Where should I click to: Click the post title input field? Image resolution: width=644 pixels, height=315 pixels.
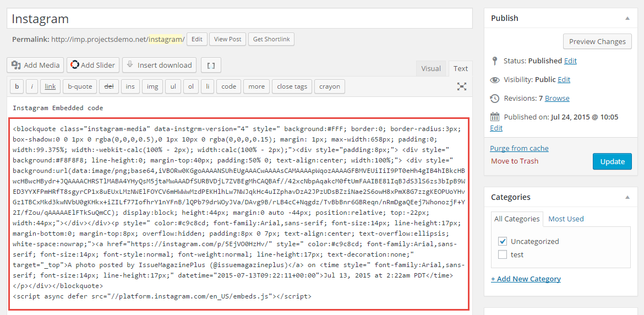(239, 19)
